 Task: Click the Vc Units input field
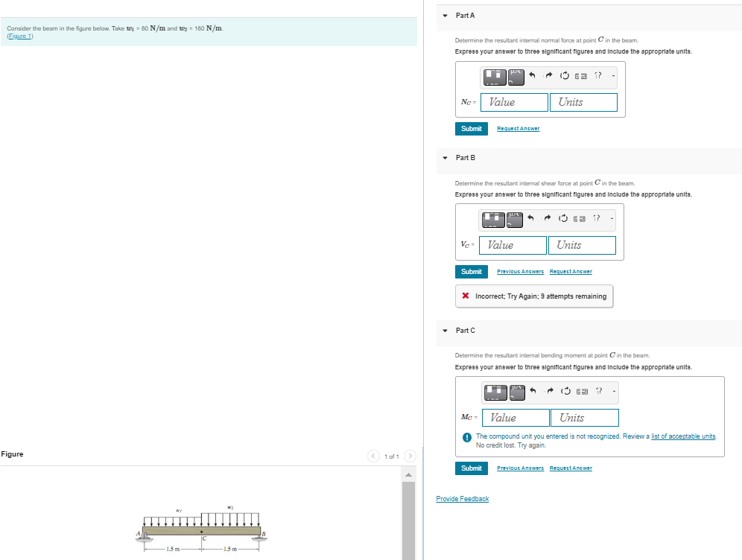[x=582, y=245]
